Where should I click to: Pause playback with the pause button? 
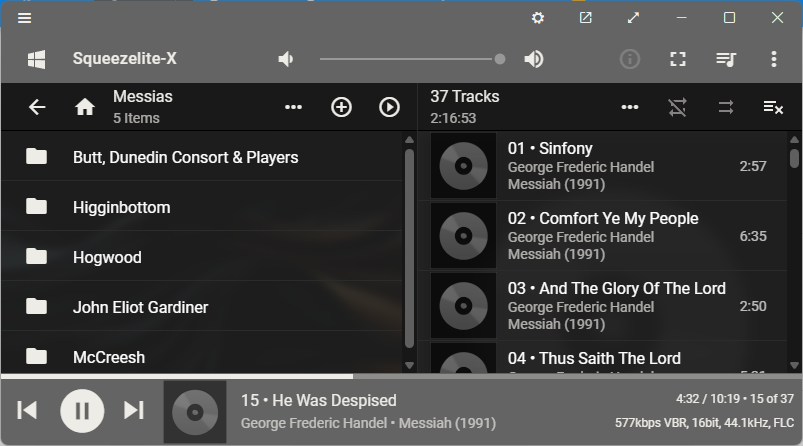tap(82, 410)
